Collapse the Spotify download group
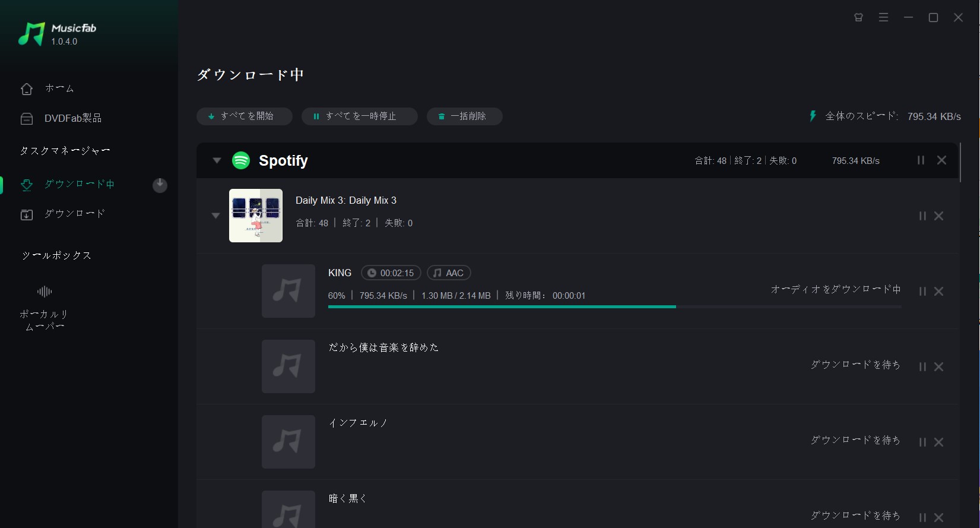The image size is (980, 528). (x=217, y=160)
